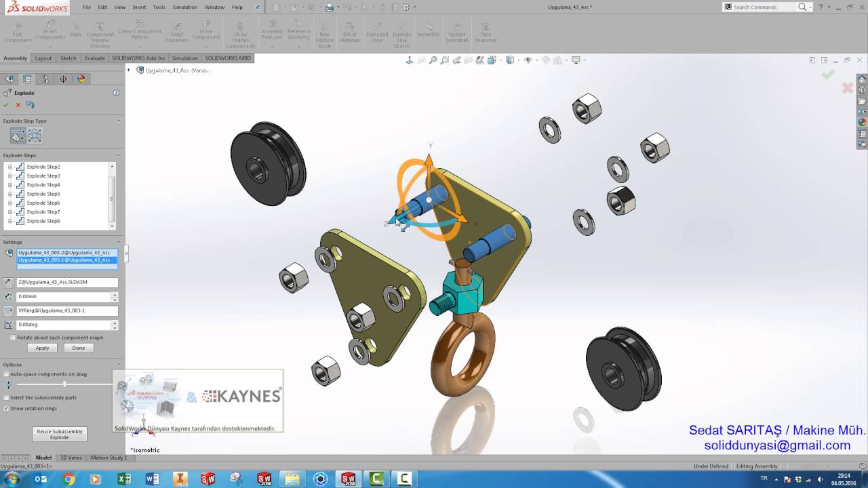Open the DimXpertManager crosshair tab
Viewport: 868px width, 488px height.
[63, 79]
